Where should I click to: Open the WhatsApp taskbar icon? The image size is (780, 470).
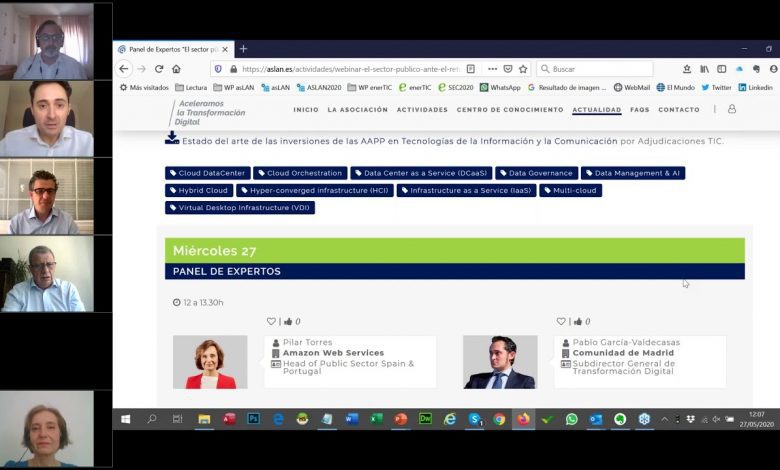(572, 419)
